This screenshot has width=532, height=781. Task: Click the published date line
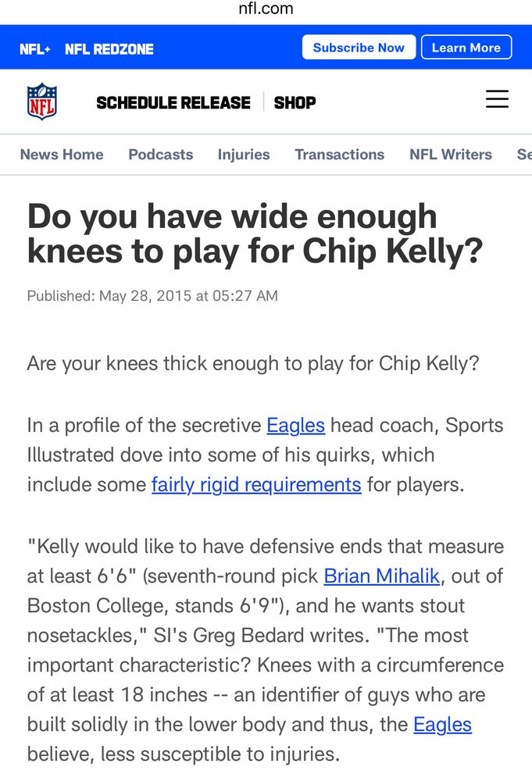click(x=152, y=296)
